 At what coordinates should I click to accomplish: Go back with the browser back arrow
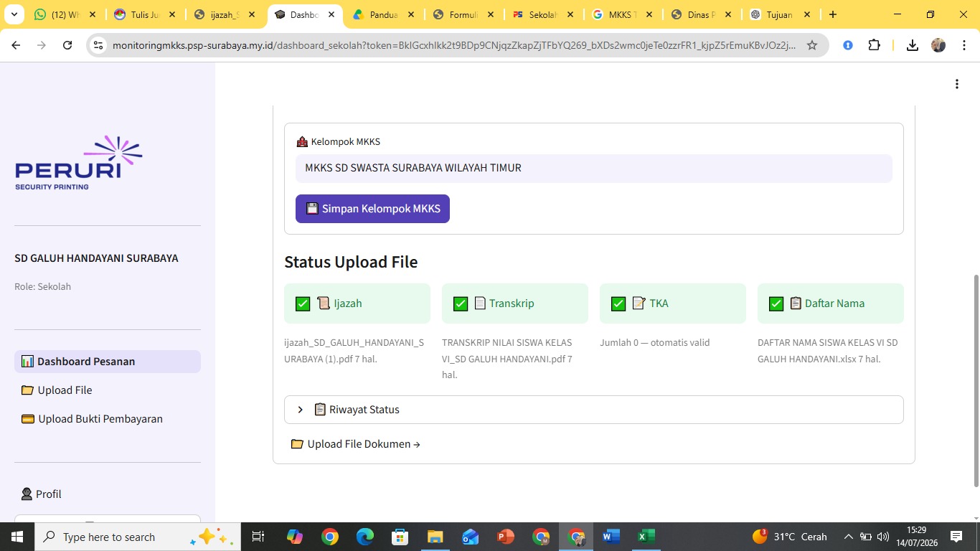click(16, 45)
